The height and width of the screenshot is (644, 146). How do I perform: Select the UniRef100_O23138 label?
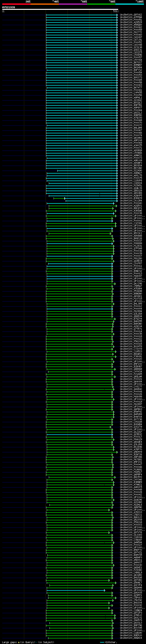pos(131,47)
